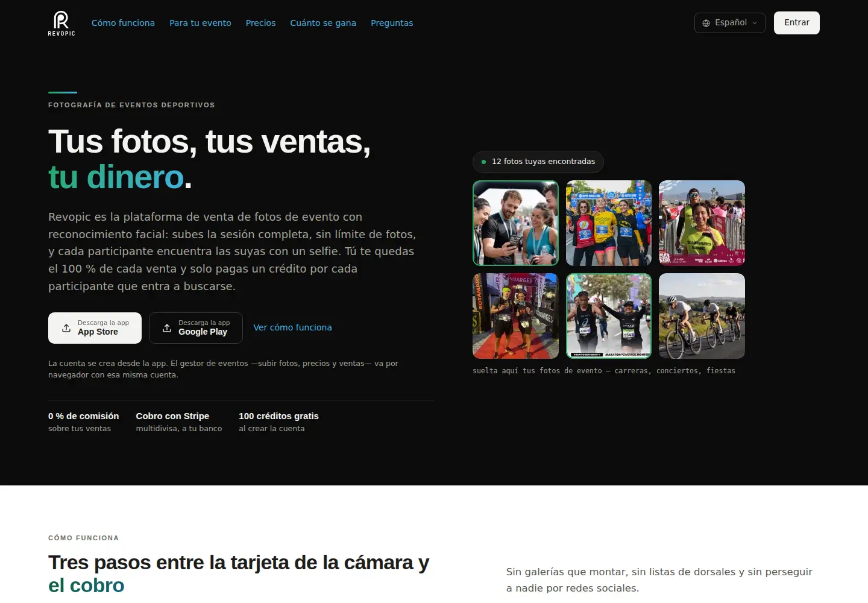Select photo of man showing phone

tap(515, 223)
